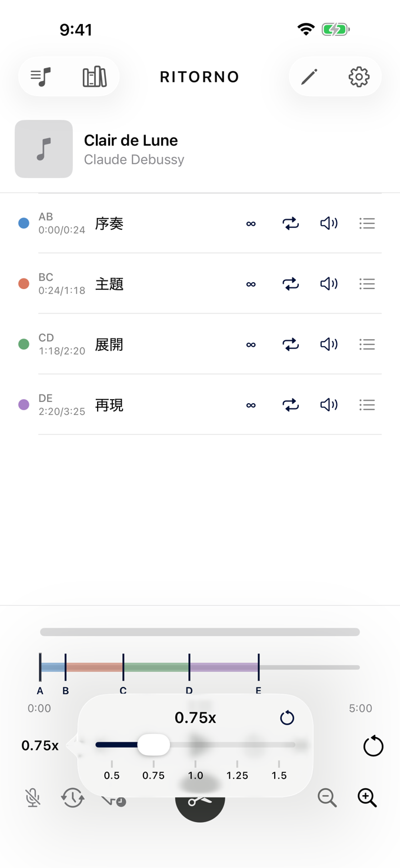
Task: Toggle repeat for 主題 section
Action: (291, 284)
